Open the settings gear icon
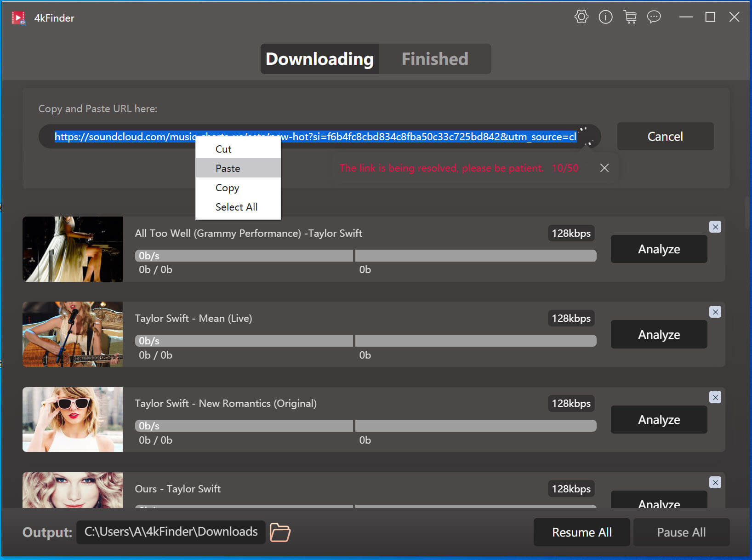Viewport: 752px width, 560px height. coord(581,17)
